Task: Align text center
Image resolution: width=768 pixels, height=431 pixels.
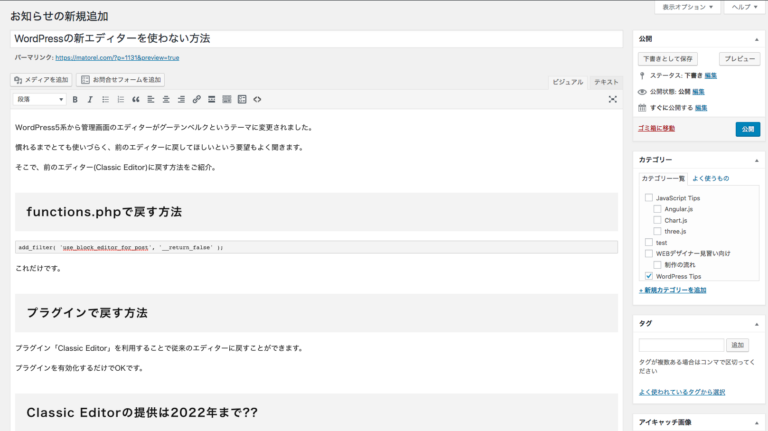Action: 166,99
